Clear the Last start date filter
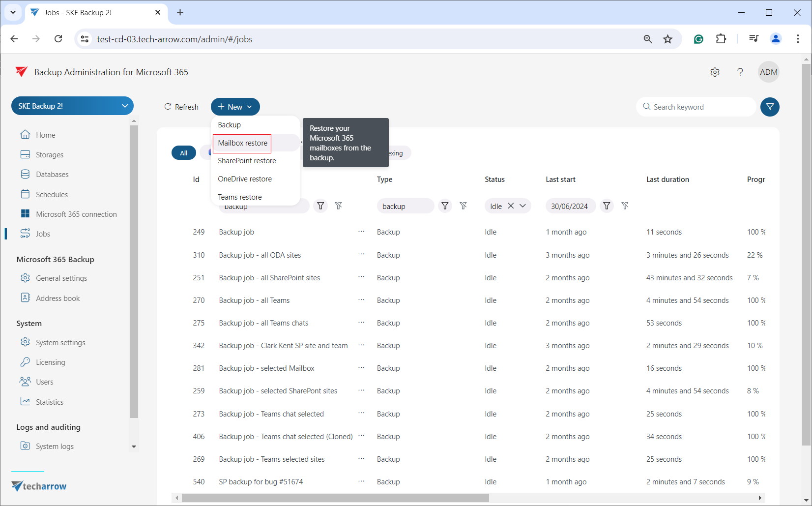 coord(625,206)
